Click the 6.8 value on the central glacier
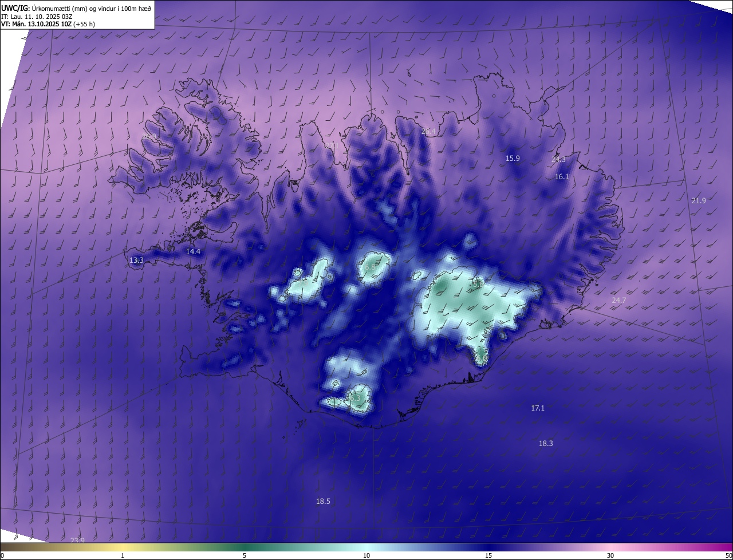 tap(369, 267)
